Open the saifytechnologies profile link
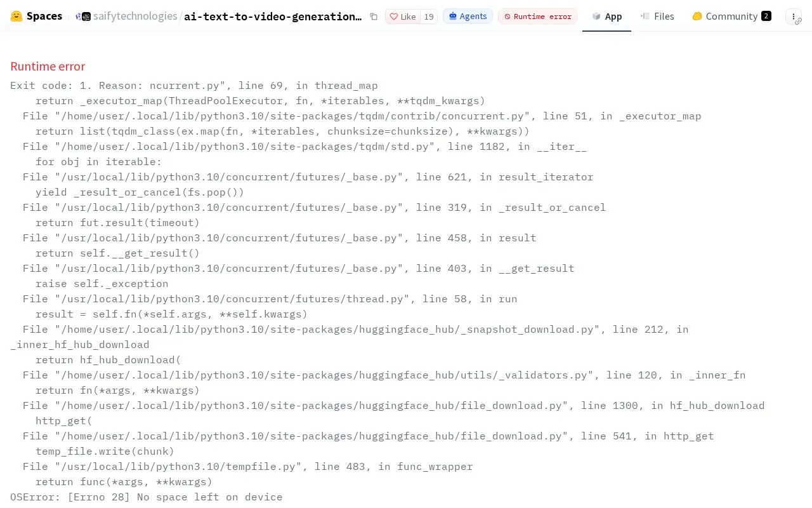812x508 pixels. point(135,17)
